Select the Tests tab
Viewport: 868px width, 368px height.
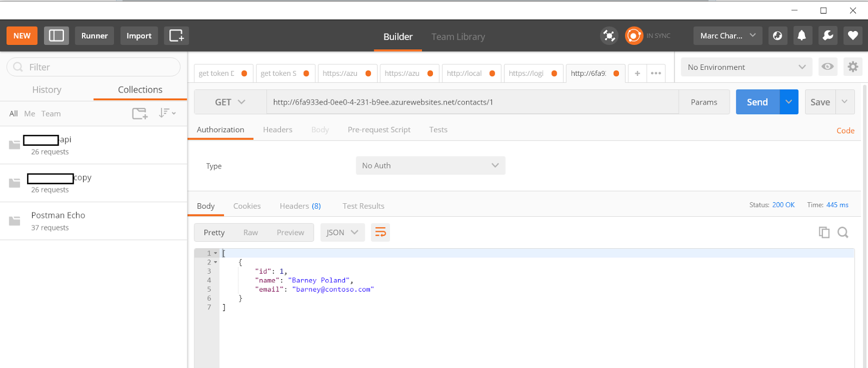pos(438,130)
